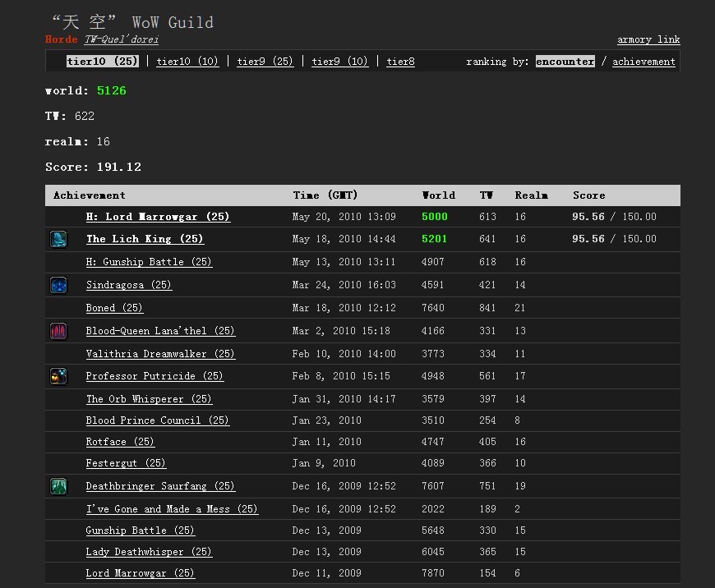Image resolution: width=715 pixels, height=588 pixels.
Task: Click the Horde faction label
Action: [x=61, y=39]
